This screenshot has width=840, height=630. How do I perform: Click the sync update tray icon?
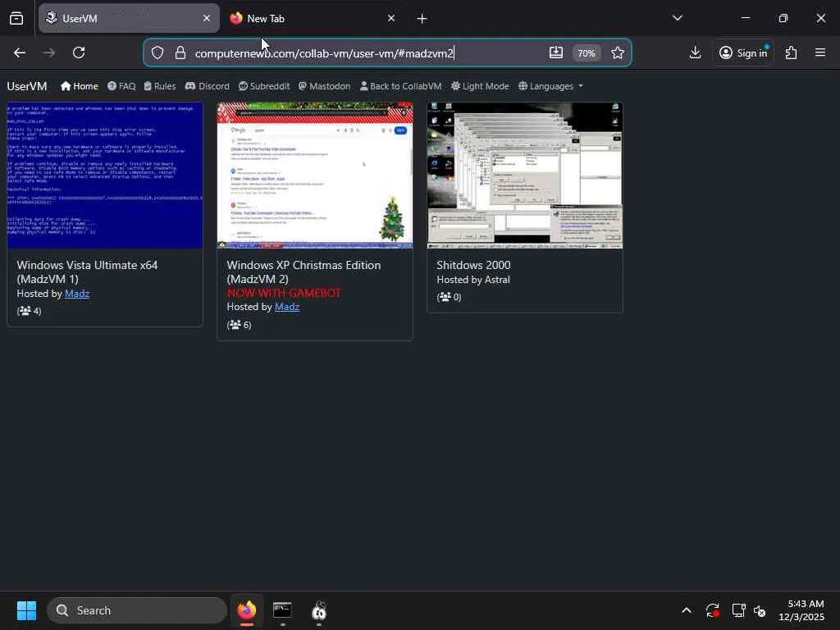(x=713, y=610)
